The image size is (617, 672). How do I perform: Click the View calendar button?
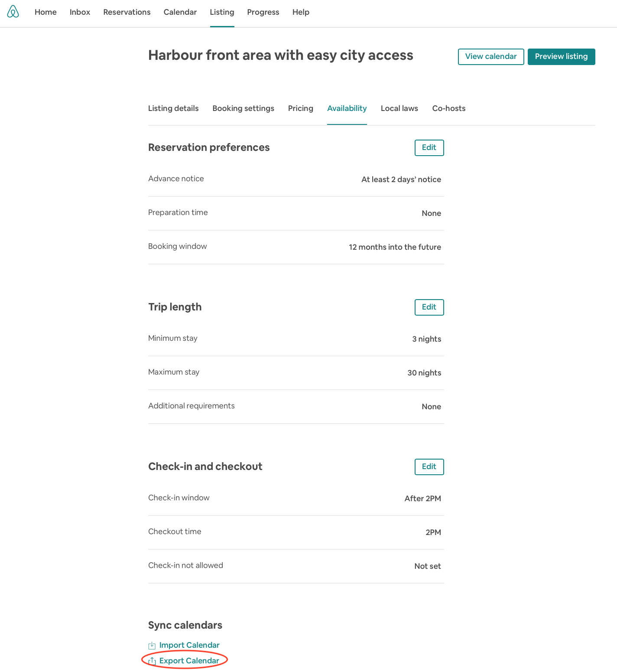point(490,56)
